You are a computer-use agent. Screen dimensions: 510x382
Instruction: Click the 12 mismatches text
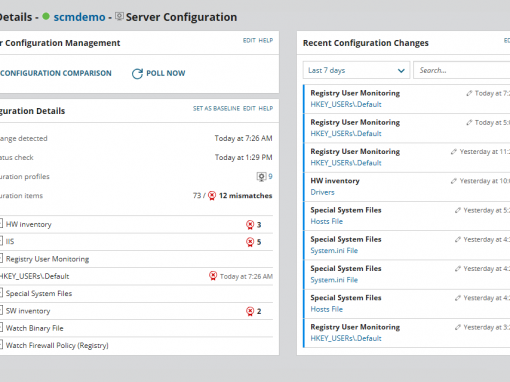point(245,196)
